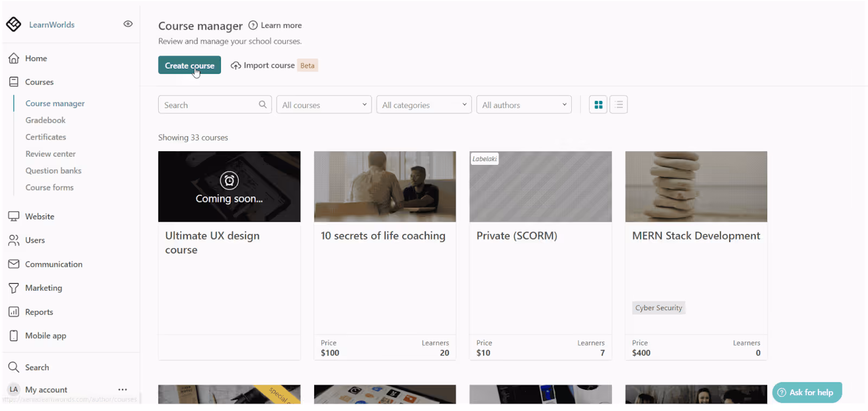Open Review center in the sidebar
Image resolution: width=868 pixels, height=411 pixels.
click(50, 153)
